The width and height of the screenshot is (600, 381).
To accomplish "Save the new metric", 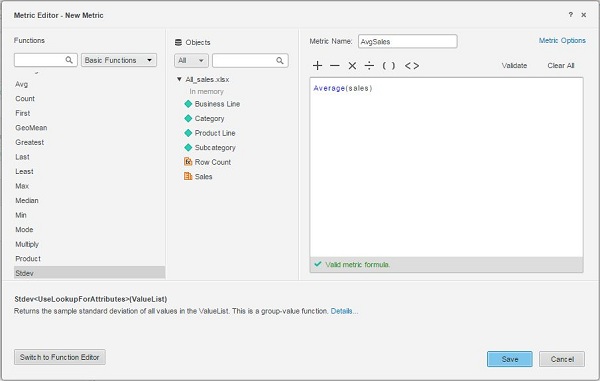I will tap(510, 359).
